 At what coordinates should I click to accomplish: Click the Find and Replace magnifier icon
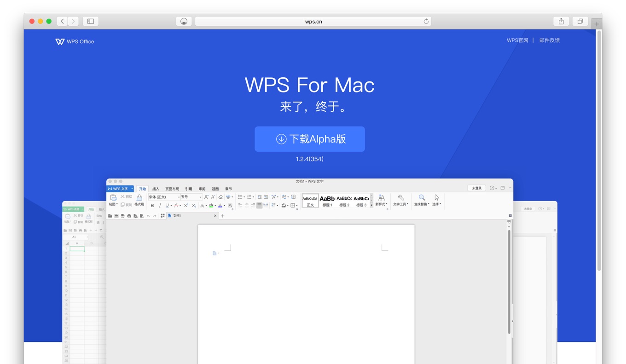(422, 198)
